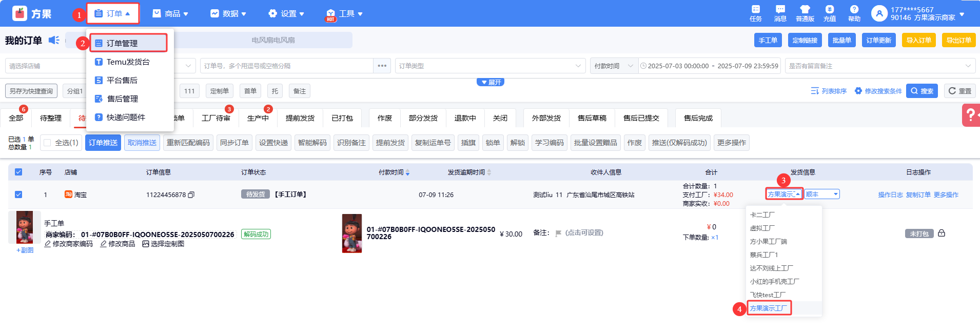The height and width of the screenshot is (331, 980).
Task: Click the 普通版 version icon
Action: 805,13
